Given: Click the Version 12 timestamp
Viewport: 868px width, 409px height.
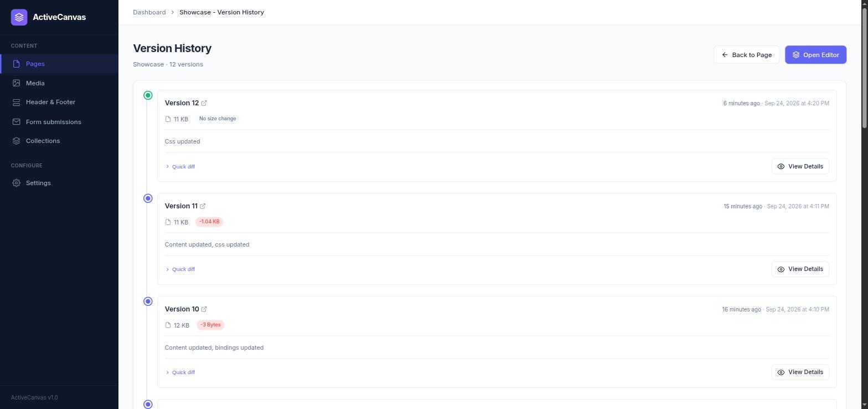Looking at the screenshot, I should pos(776,103).
